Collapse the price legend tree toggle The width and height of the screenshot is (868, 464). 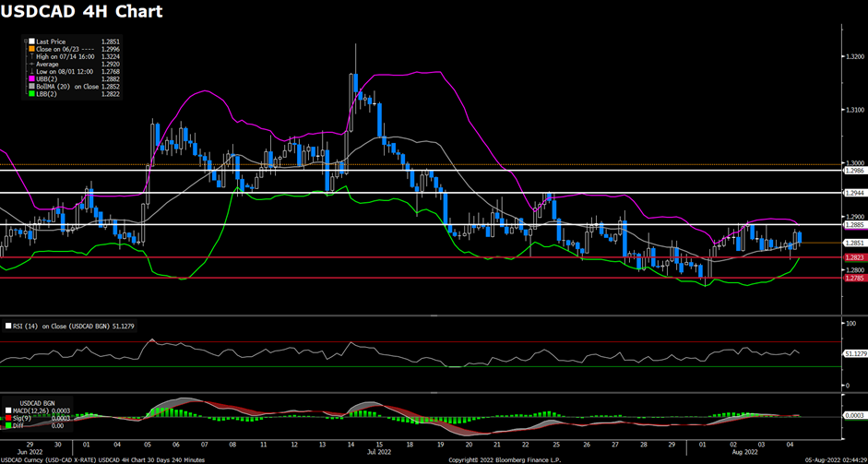coord(25,42)
